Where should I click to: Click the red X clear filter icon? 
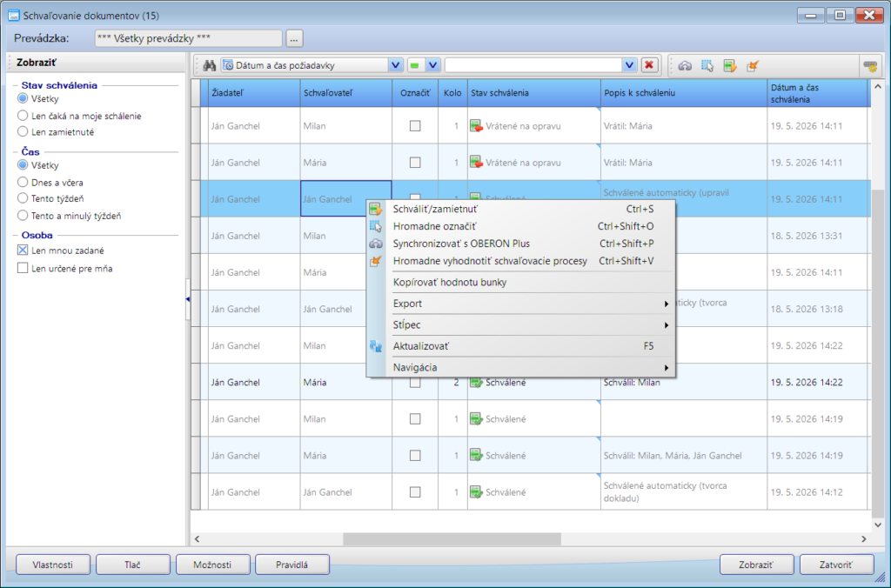tap(649, 65)
